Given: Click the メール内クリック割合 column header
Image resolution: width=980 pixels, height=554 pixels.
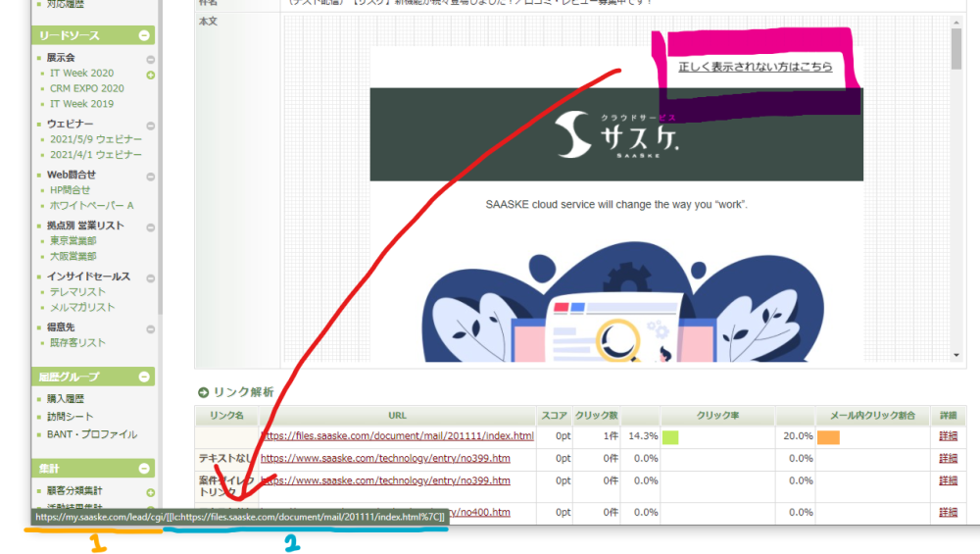Looking at the screenshot, I should (x=872, y=415).
